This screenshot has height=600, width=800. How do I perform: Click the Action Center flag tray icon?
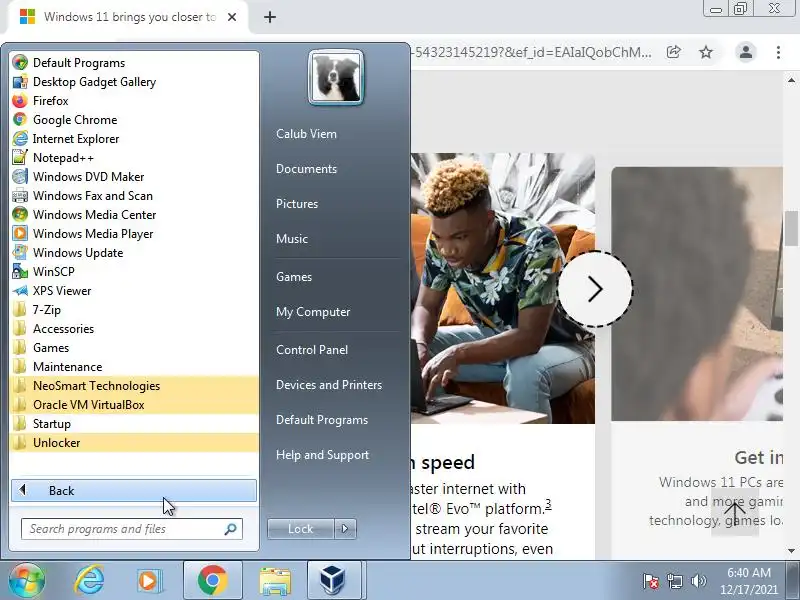click(x=651, y=581)
